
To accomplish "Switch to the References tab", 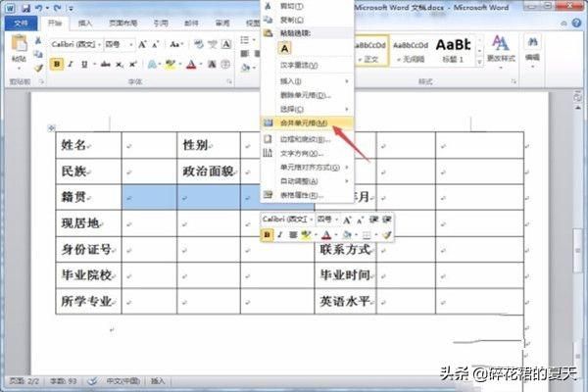I will 161,24.
